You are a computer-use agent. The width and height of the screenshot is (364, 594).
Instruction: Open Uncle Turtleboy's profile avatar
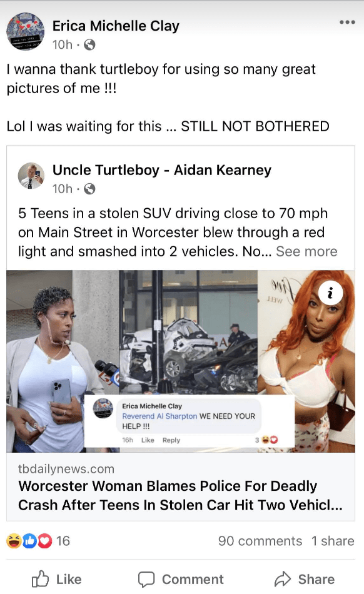[31, 176]
